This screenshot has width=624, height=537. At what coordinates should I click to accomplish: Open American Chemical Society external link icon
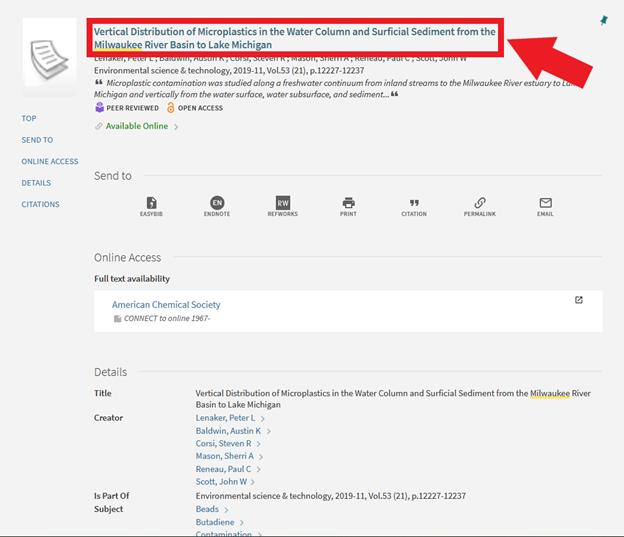pyautogui.click(x=579, y=300)
